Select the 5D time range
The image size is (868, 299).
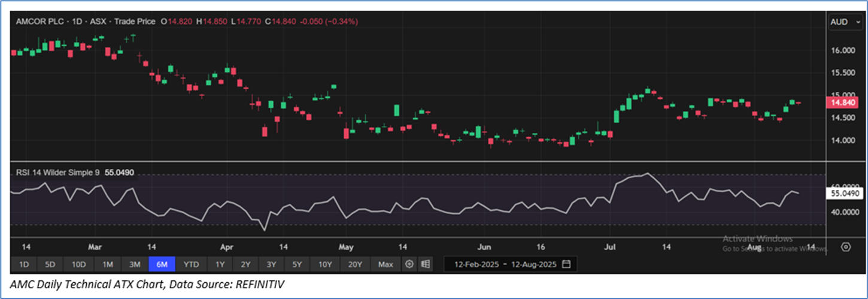tap(51, 264)
